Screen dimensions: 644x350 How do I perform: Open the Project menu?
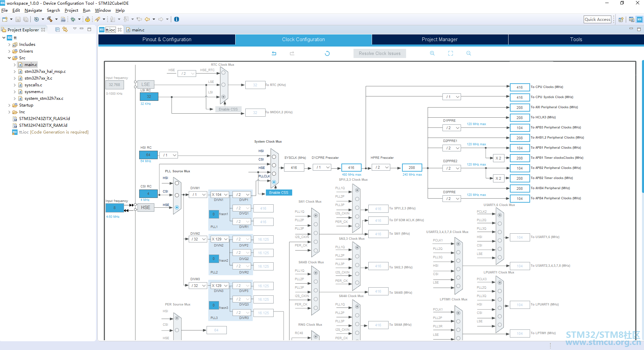click(x=71, y=10)
